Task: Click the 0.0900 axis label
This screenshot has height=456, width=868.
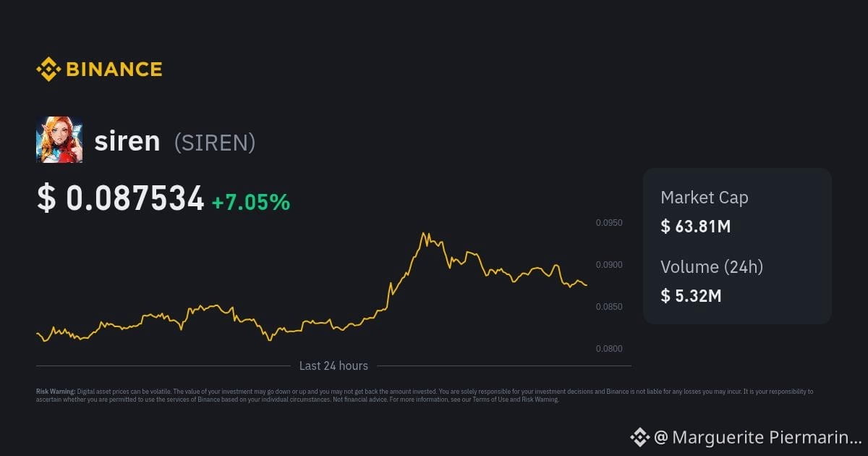Action: click(609, 265)
